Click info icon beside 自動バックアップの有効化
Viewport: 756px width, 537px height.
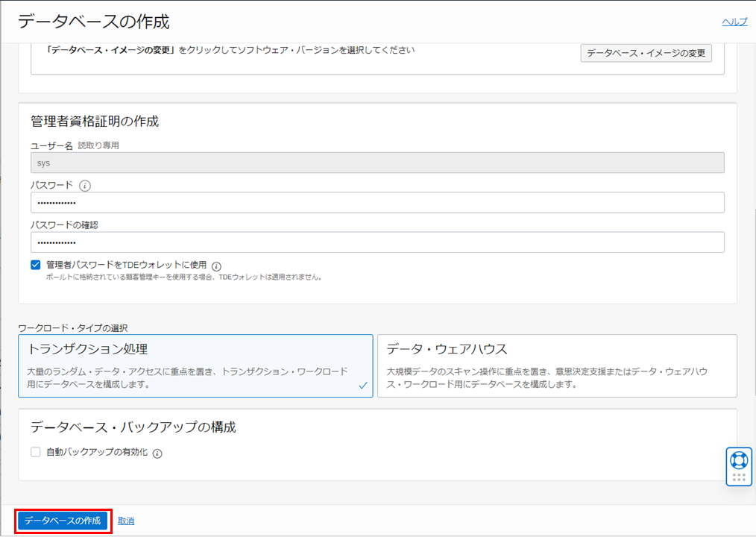click(157, 453)
